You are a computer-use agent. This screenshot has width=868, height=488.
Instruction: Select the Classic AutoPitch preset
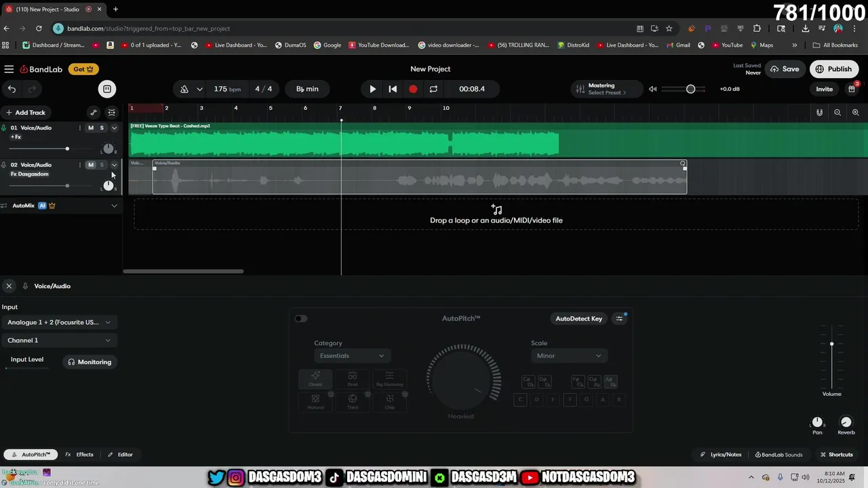click(x=315, y=379)
